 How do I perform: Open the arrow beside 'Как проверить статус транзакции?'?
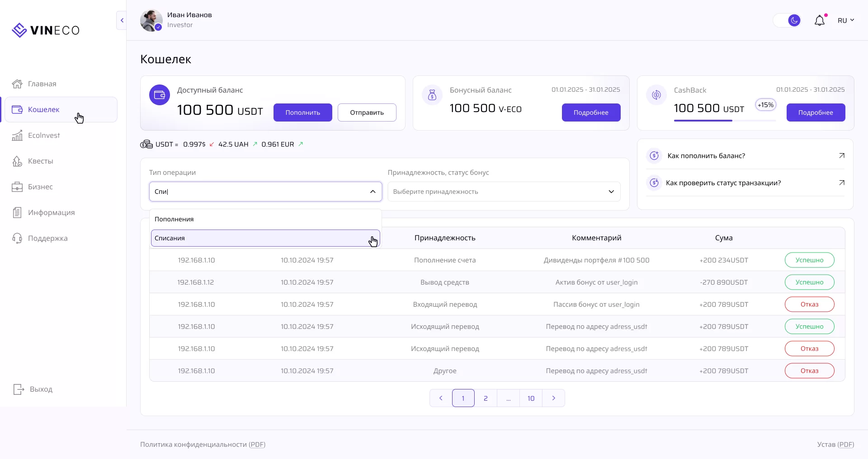(842, 183)
